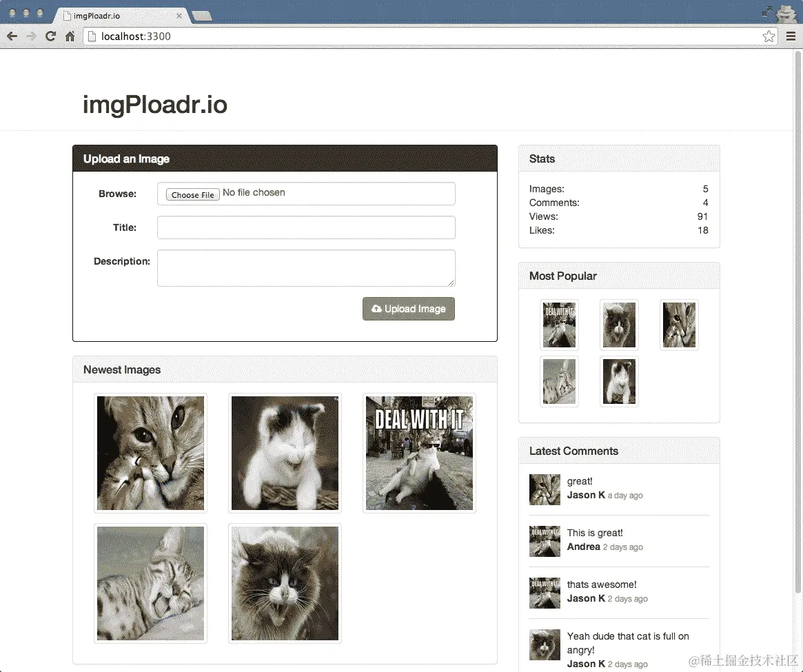Click the fullscreen arrows icon in title bar

click(x=766, y=12)
